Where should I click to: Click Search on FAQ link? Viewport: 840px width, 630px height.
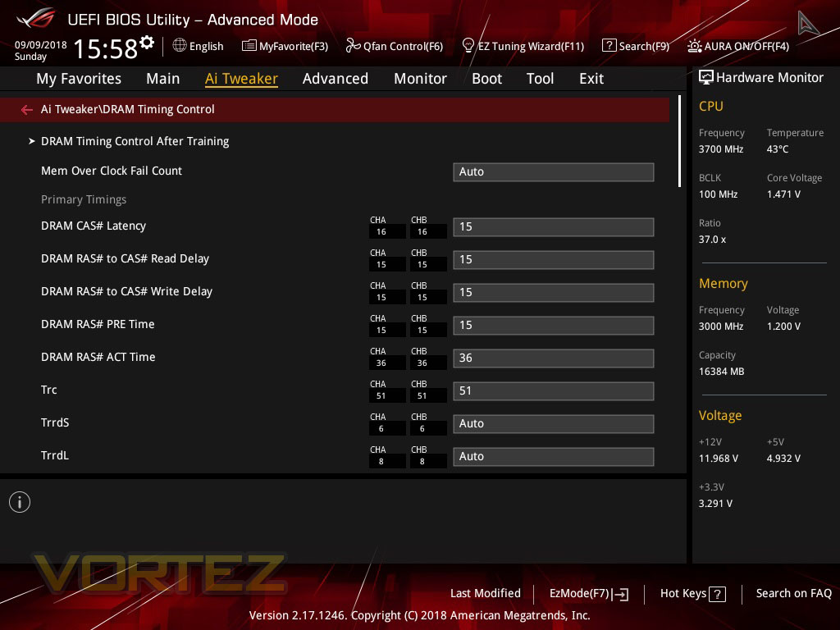793,593
